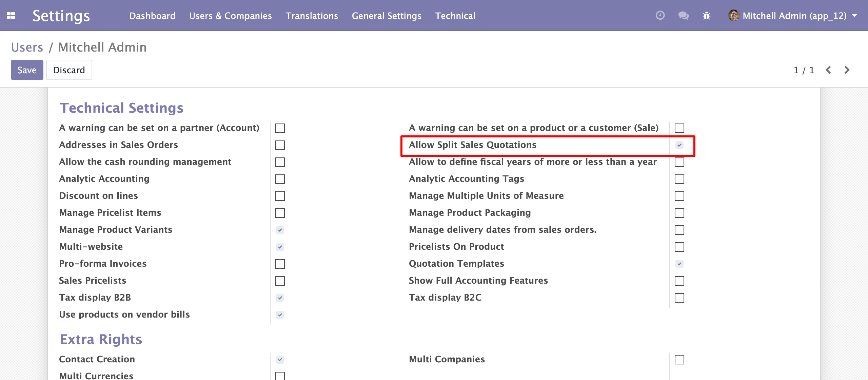Go to General Settings menu
868x380 pixels.
point(387,16)
